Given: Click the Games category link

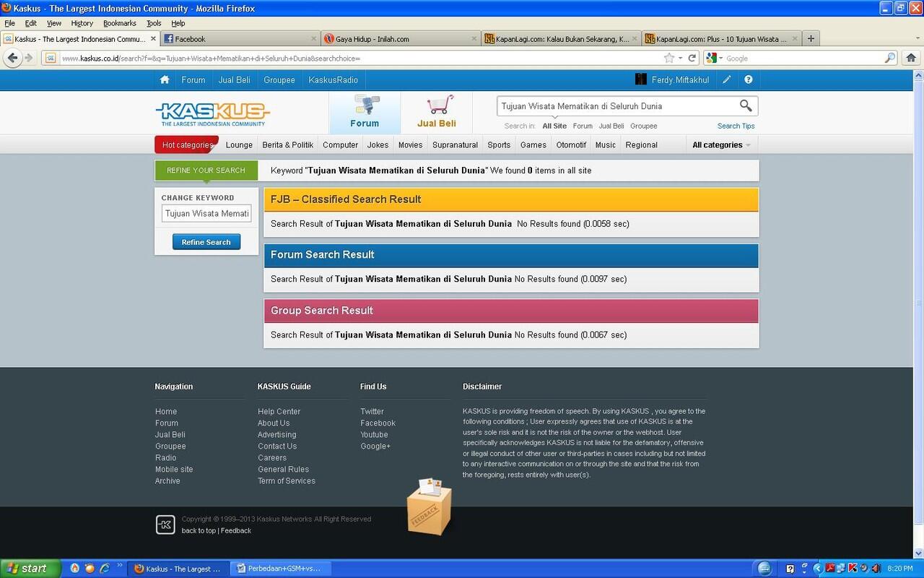Looking at the screenshot, I should [x=533, y=145].
